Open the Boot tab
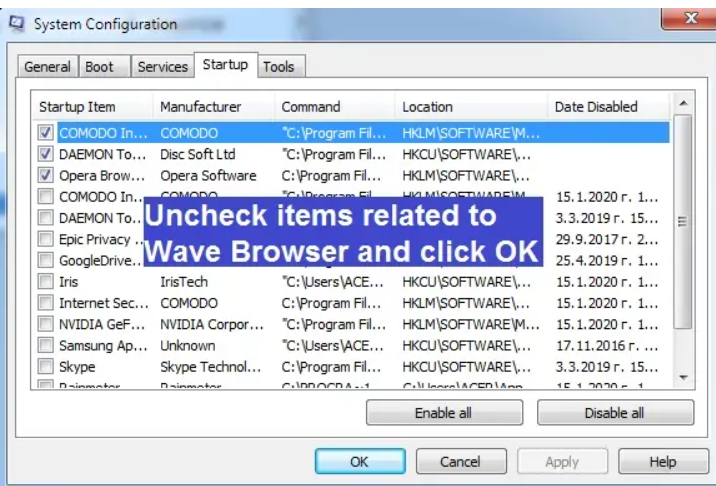716x486 pixels. click(x=104, y=67)
